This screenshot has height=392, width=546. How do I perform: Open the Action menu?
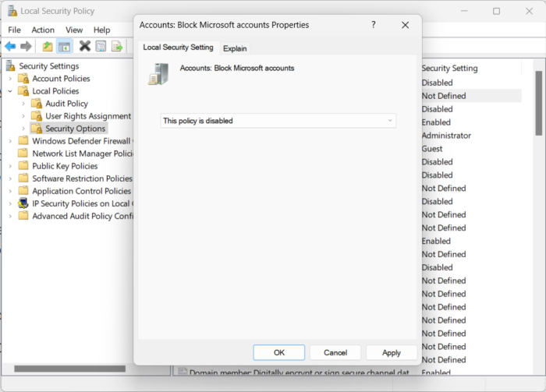tap(43, 30)
